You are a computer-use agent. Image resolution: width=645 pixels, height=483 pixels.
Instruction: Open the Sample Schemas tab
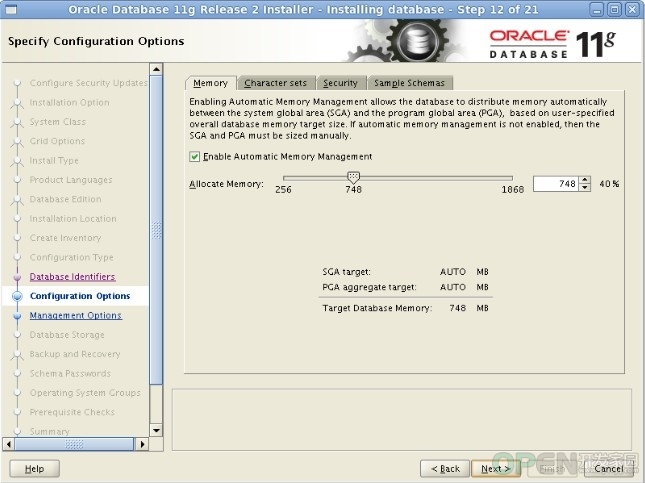point(409,83)
